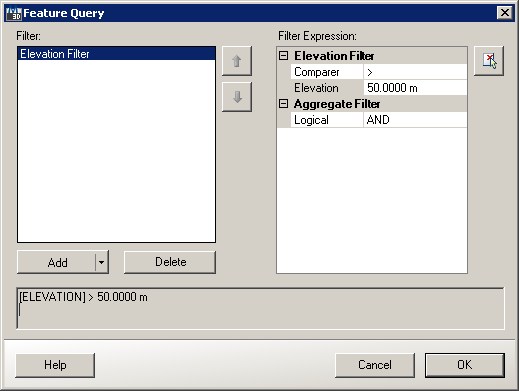Click the Feature Query title bar app icon
519x391 pixels.
(x=14, y=13)
